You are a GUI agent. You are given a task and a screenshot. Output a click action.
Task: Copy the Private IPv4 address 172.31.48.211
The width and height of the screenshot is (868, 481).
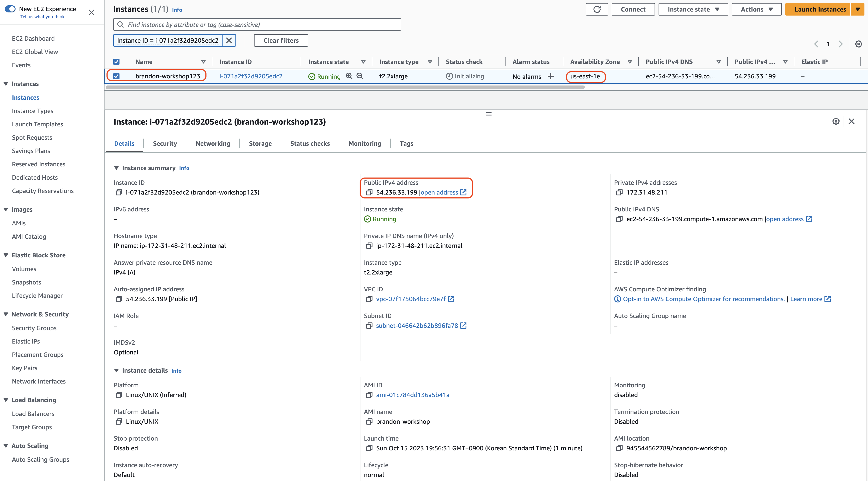tap(619, 192)
